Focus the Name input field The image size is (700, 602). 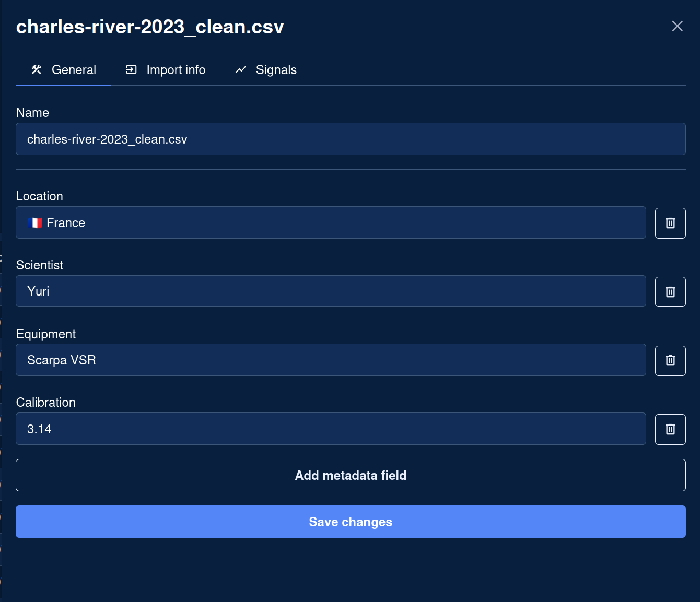click(351, 139)
